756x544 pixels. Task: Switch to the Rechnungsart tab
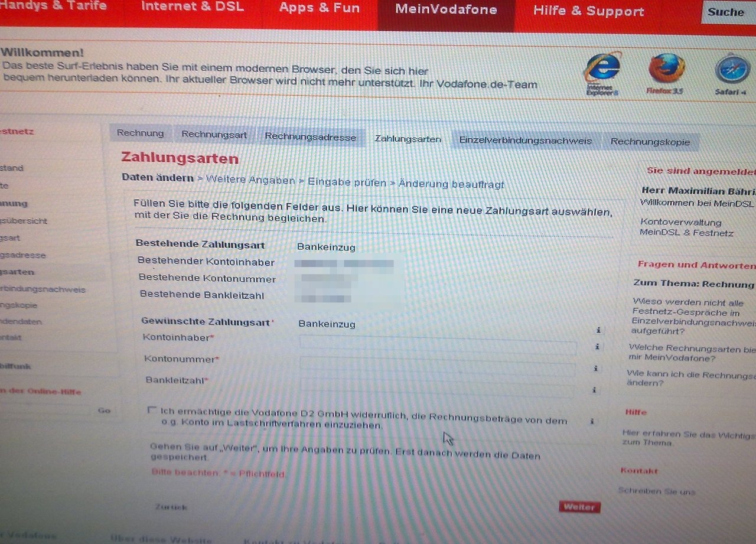point(214,135)
